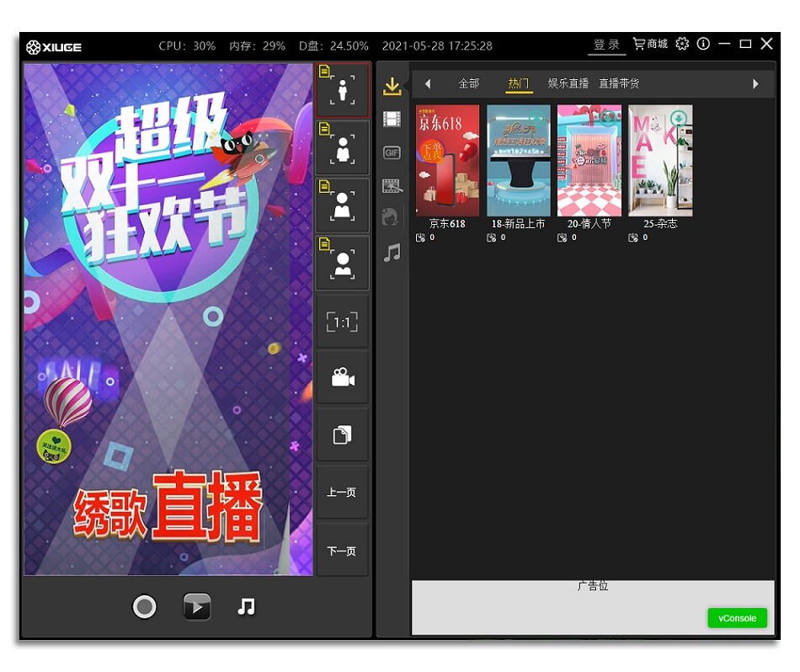Select the 1:1 aspect ratio icon
The width and height of the screenshot is (800, 672).
[x=342, y=322]
